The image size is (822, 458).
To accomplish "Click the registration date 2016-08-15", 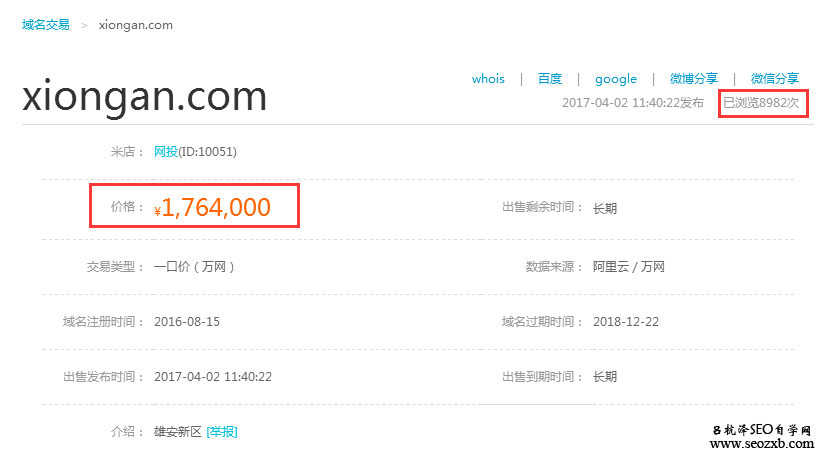I will (x=187, y=322).
